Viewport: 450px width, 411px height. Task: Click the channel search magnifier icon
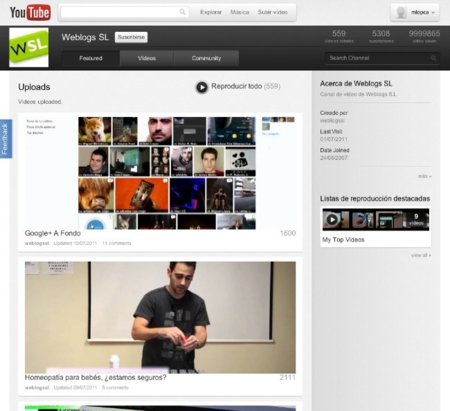coord(433,58)
